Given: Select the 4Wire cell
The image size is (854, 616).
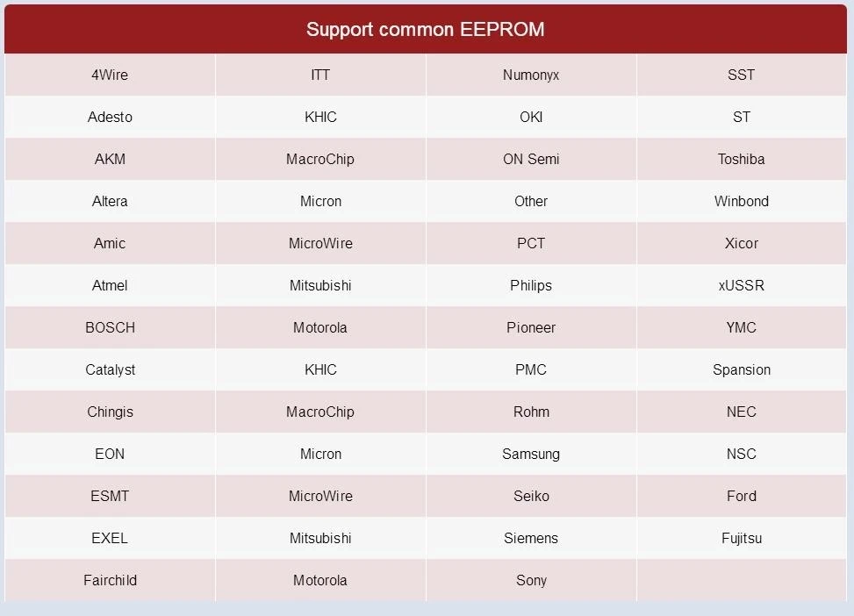Looking at the screenshot, I should click(x=110, y=75).
